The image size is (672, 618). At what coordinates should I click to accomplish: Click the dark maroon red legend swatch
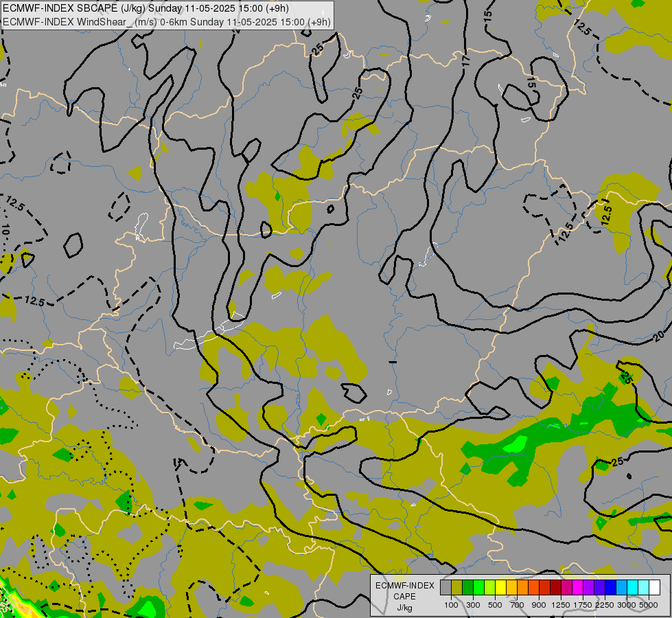[556, 587]
